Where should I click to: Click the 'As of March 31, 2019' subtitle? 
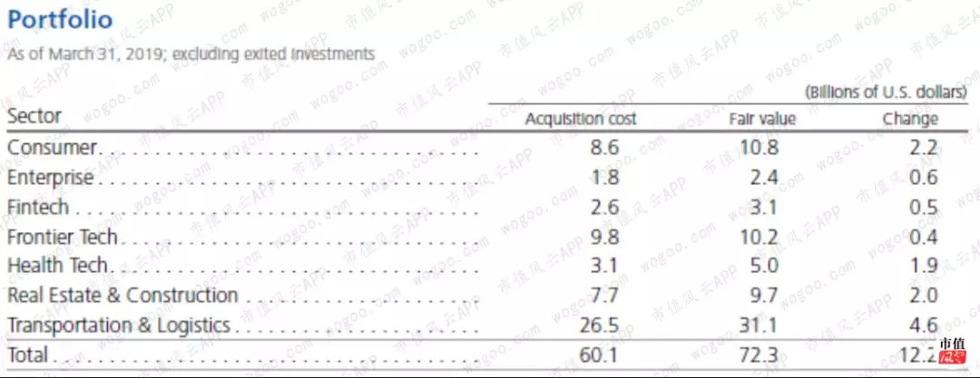click(191, 54)
